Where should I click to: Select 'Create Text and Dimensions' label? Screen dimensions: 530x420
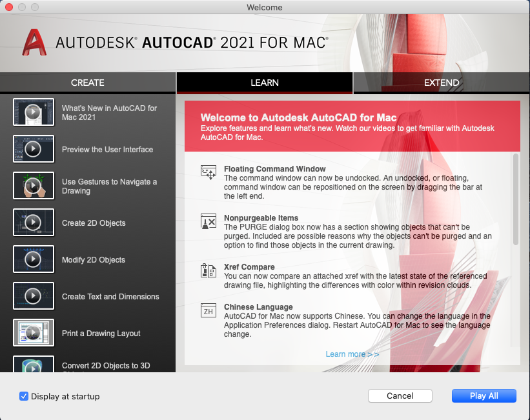point(110,297)
